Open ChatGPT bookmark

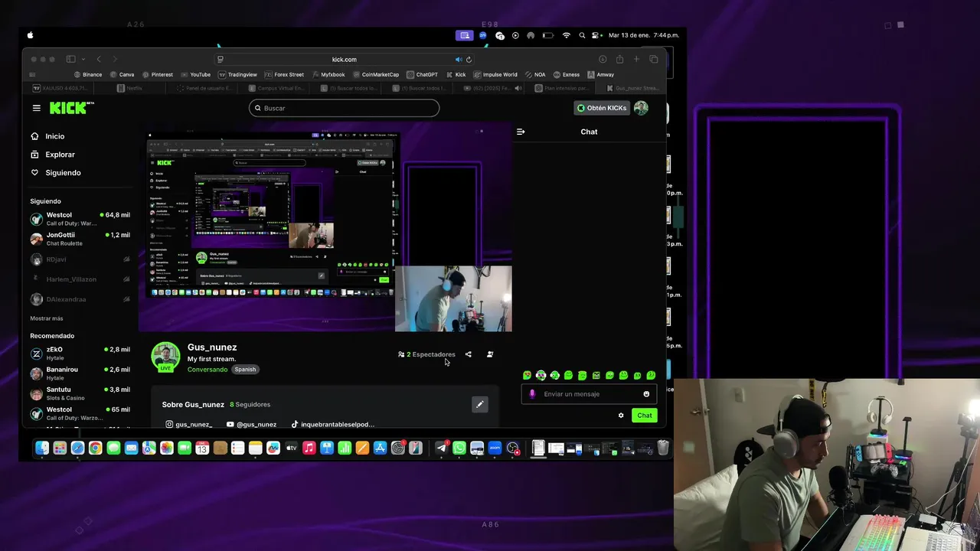coord(423,75)
